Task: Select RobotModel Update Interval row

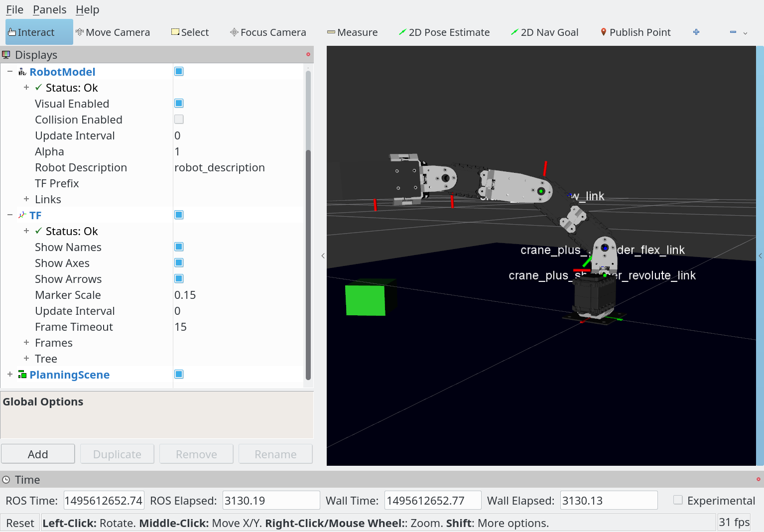Action: click(x=152, y=135)
